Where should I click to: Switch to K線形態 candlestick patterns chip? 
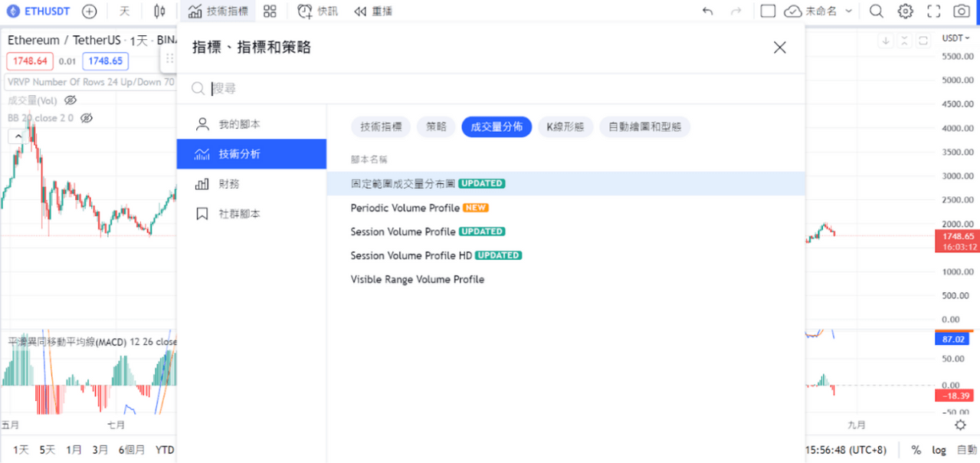565,127
